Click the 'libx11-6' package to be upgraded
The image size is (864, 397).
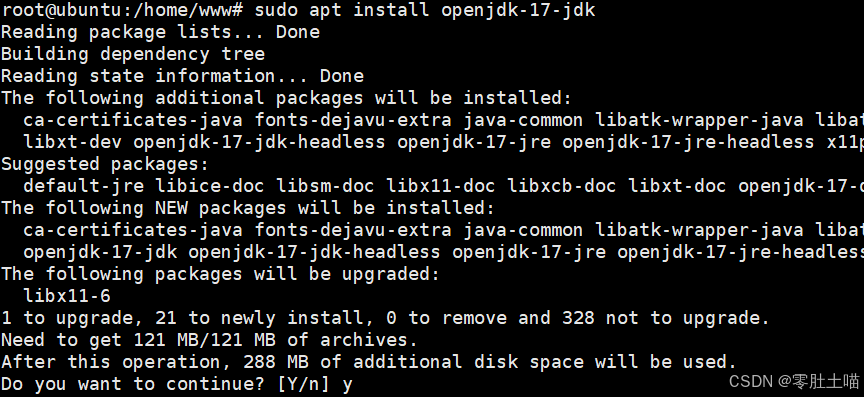67,297
